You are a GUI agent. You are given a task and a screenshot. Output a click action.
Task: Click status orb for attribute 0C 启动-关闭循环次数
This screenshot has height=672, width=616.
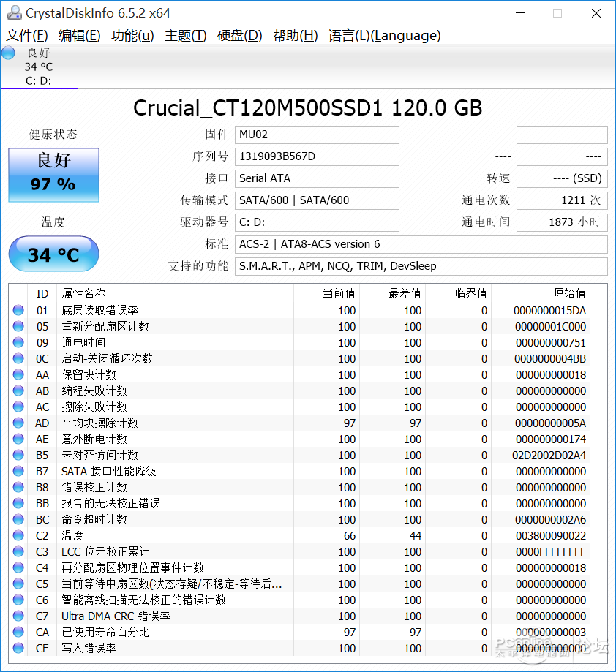point(18,358)
